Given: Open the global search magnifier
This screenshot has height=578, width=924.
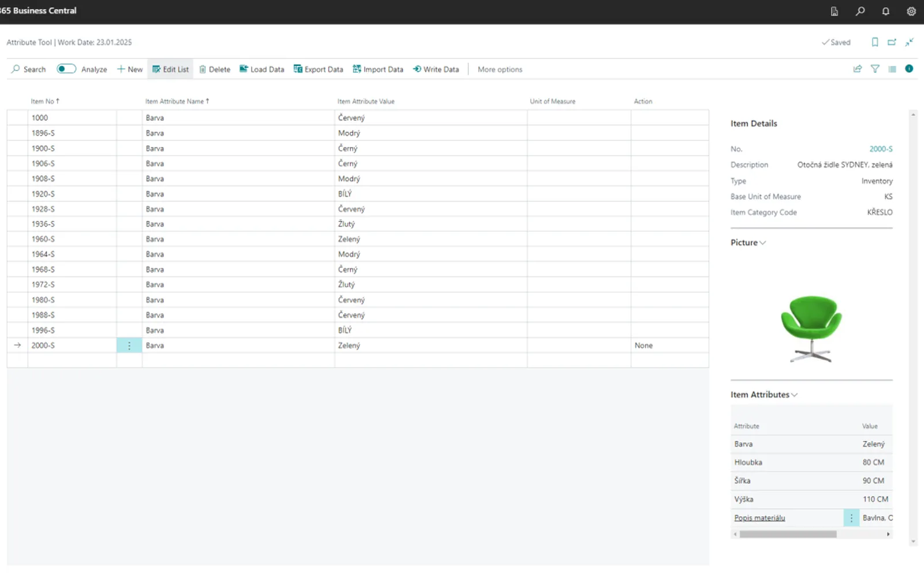Looking at the screenshot, I should coord(860,11).
